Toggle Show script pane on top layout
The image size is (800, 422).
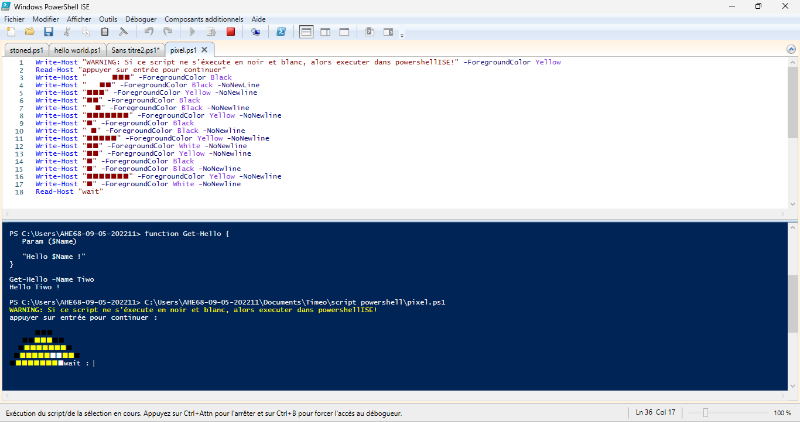[308, 32]
